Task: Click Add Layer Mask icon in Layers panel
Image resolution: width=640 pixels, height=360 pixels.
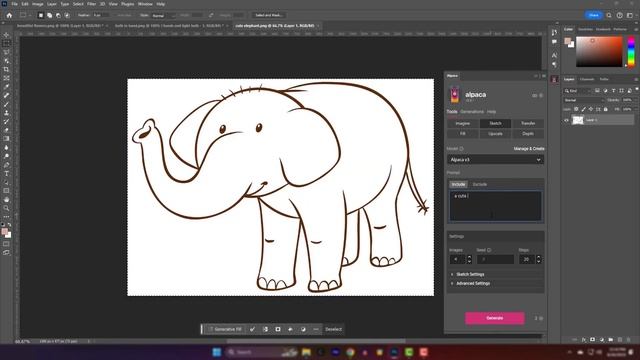Action: point(593,340)
